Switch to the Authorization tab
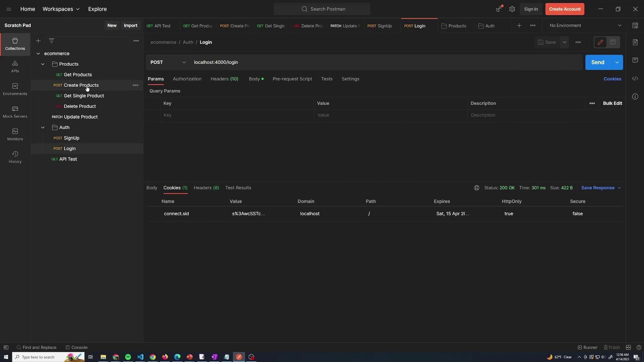Screen dimensions: 644x362 (187, 79)
